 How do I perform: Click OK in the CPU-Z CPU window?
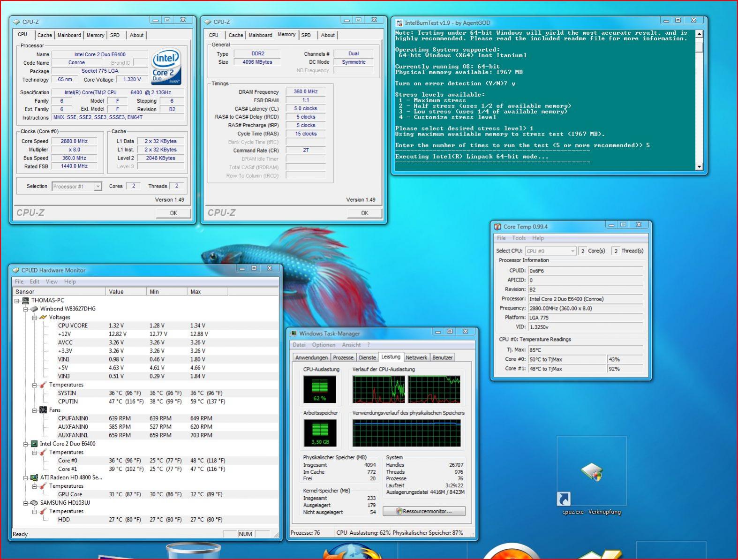pos(173,213)
